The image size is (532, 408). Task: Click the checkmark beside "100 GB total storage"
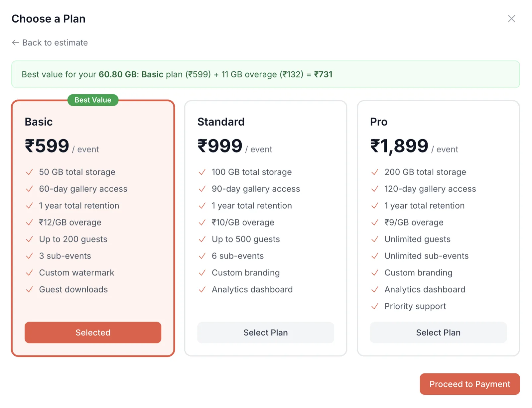coord(202,172)
